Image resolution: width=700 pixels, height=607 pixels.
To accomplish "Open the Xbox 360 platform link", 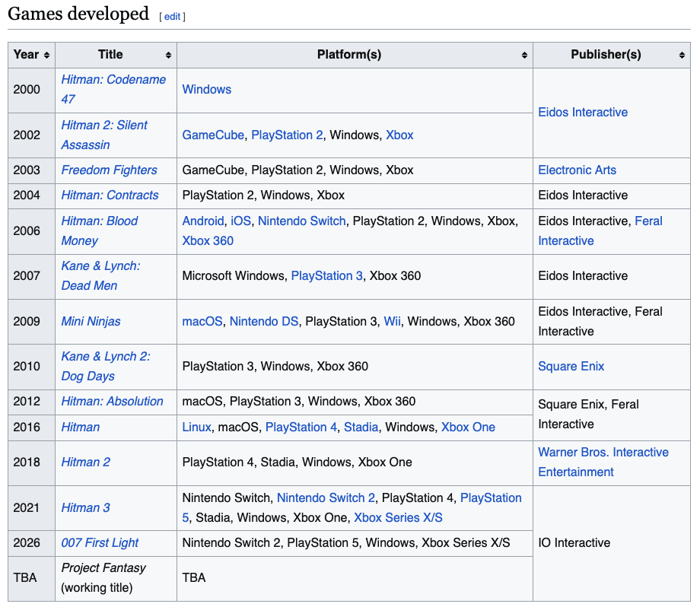I will (208, 240).
